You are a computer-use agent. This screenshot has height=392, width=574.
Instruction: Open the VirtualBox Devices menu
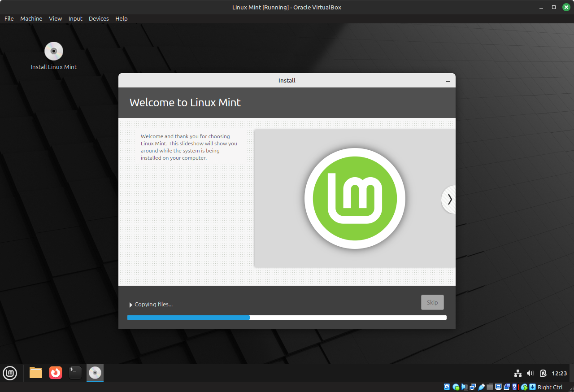99,18
